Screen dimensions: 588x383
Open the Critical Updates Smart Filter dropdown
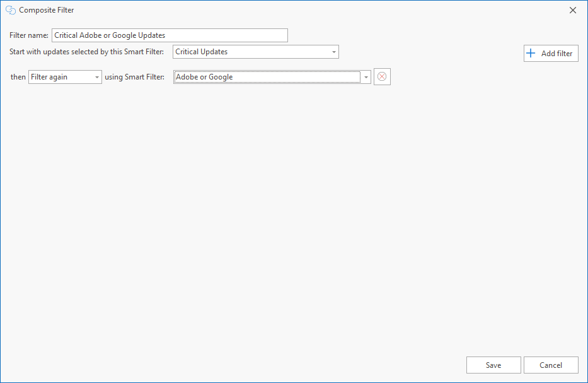point(255,51)
